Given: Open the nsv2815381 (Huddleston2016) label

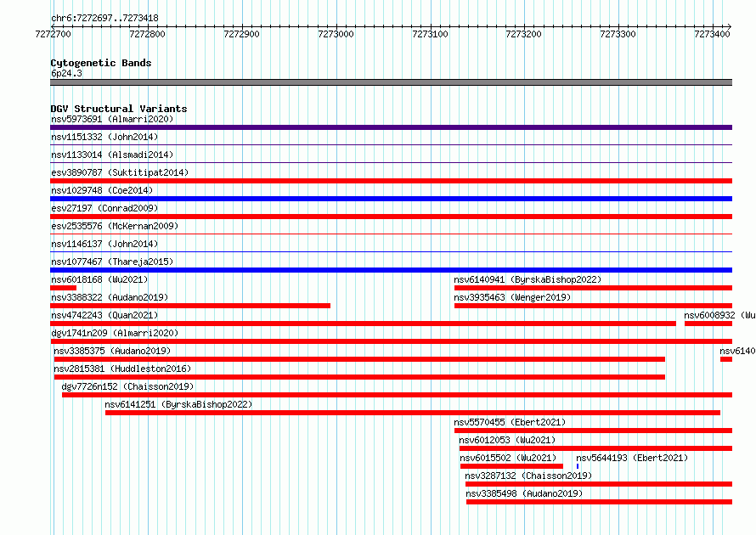Looking at the screenshot, I should (x=122, y=369).
